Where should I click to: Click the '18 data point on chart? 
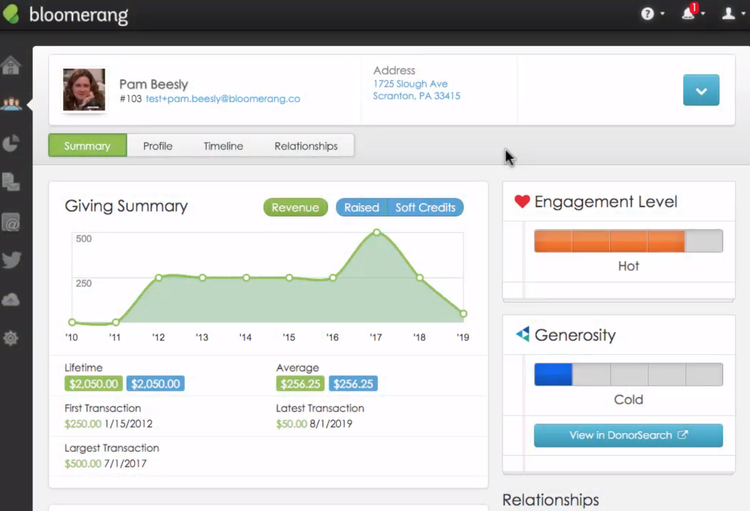pyautogui.click(x=419, y=278)
